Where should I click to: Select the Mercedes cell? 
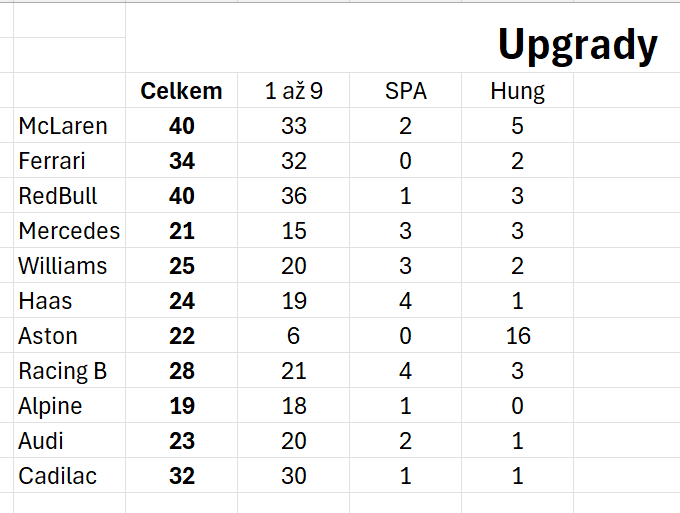coord(69,230)
